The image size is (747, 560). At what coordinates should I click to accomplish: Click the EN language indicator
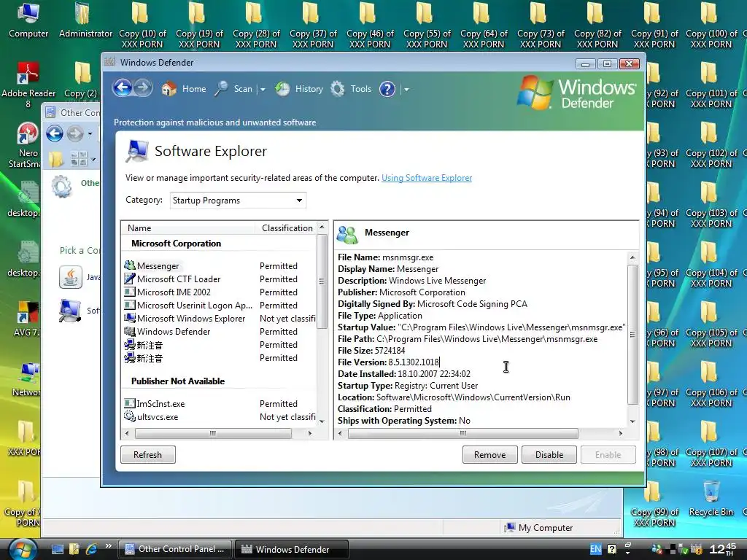point(595,549)
